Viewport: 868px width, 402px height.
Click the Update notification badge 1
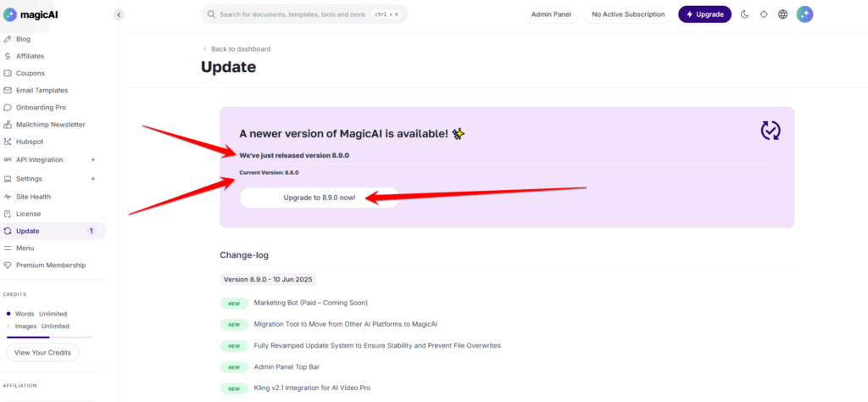click(x=92, y=231)
